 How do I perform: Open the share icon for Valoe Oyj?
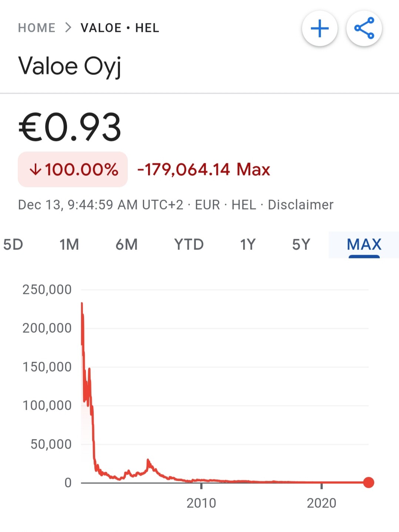point(364,29)
